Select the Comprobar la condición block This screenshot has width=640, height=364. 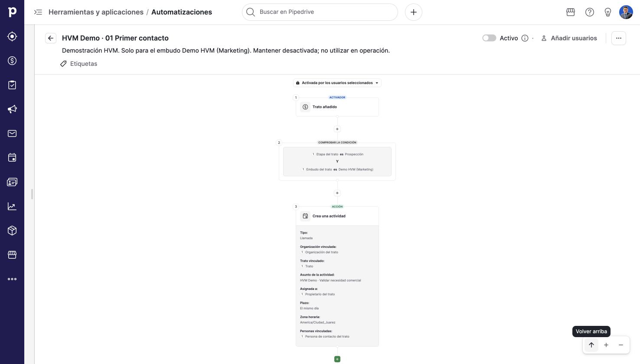pos(337,162)
